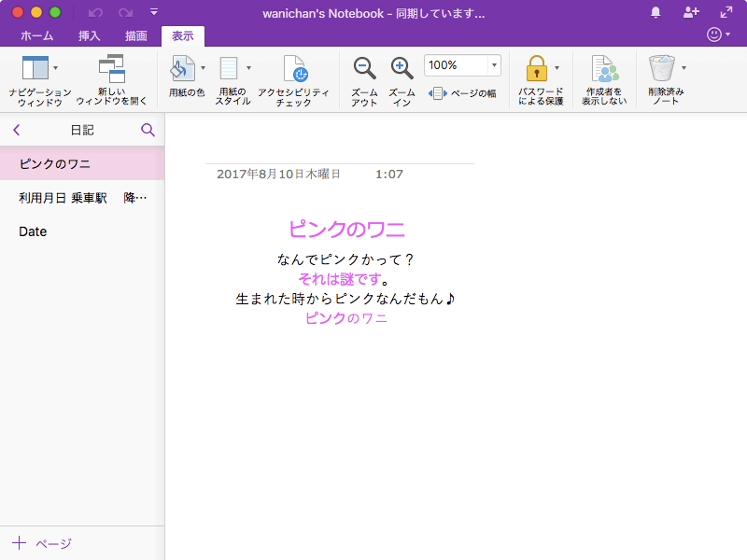Select the Date page in the list
Viewport: 747px width, 560px height.
tap(33, 231)
